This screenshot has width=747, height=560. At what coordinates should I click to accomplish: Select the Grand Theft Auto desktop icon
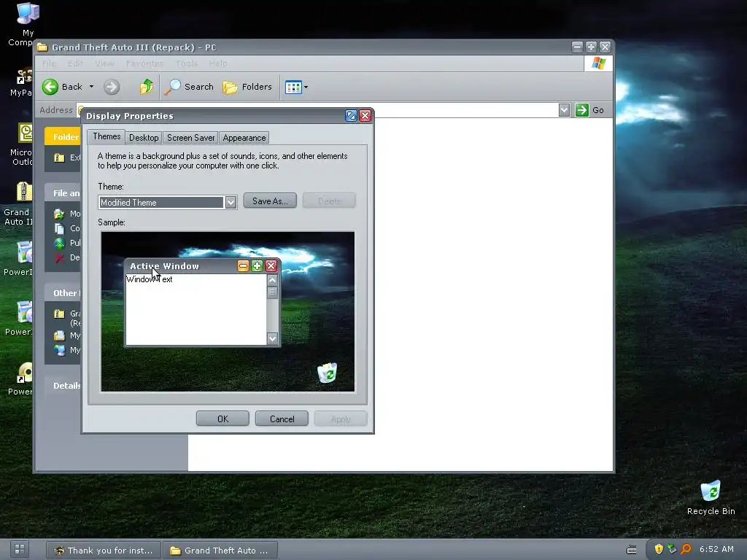click(19, 204)
